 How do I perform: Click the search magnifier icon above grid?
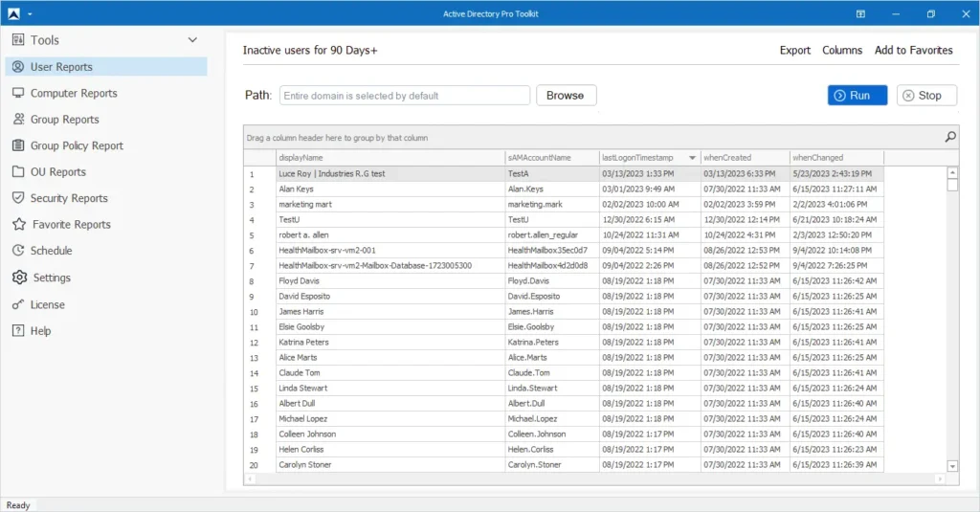pos(950,137)
